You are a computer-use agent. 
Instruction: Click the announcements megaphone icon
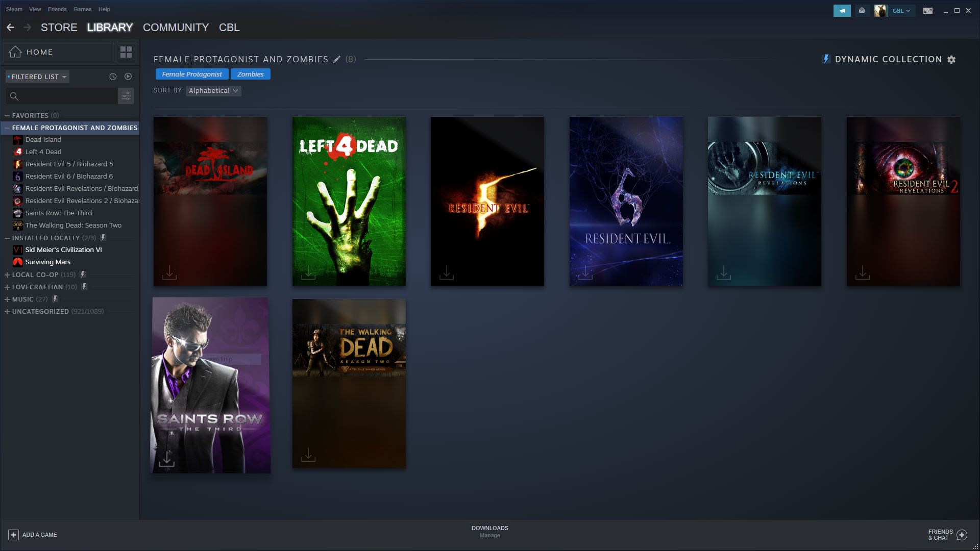842,11
